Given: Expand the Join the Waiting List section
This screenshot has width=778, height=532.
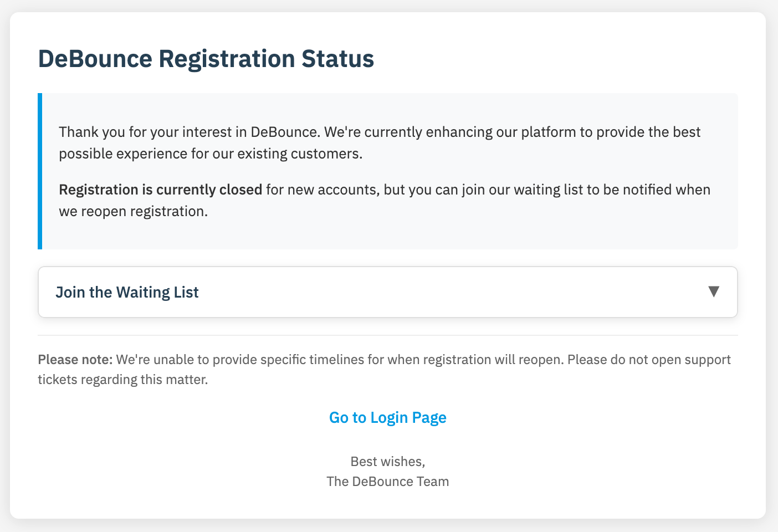Looking at the screenshot, I should click(x=127, y=292).
